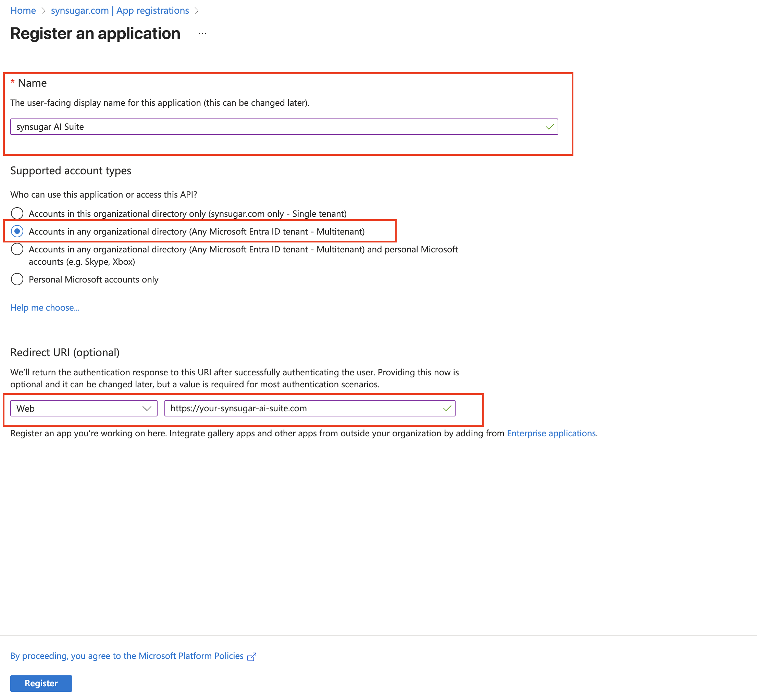Click the redirect URI input field
The height and width of the screenshot is (700, 757).
point(303,408)
